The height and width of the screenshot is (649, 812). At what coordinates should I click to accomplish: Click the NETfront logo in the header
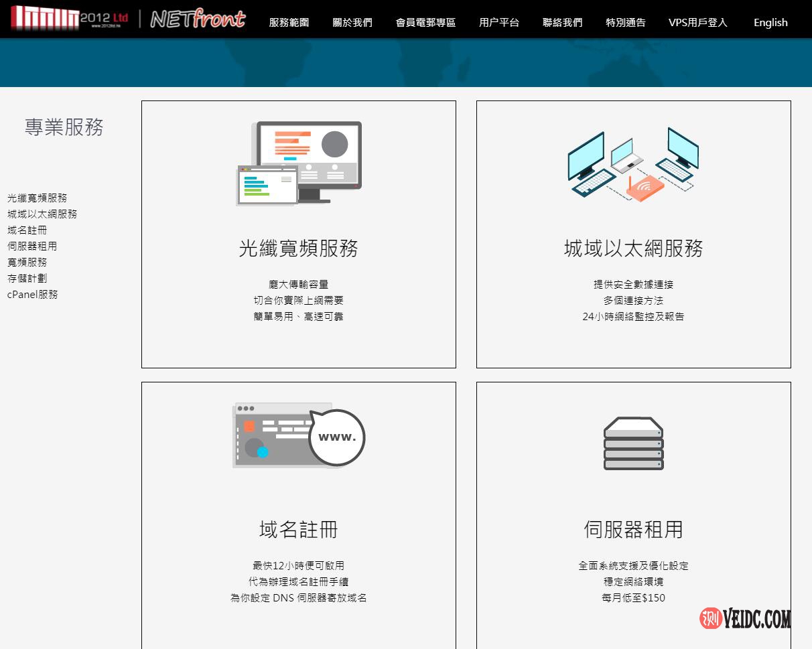199,17
